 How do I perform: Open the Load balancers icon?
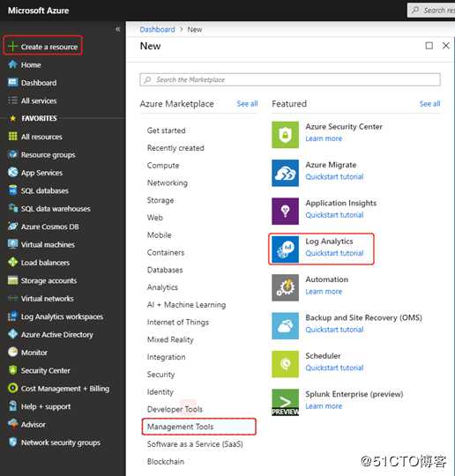click(x=12, y=262)
